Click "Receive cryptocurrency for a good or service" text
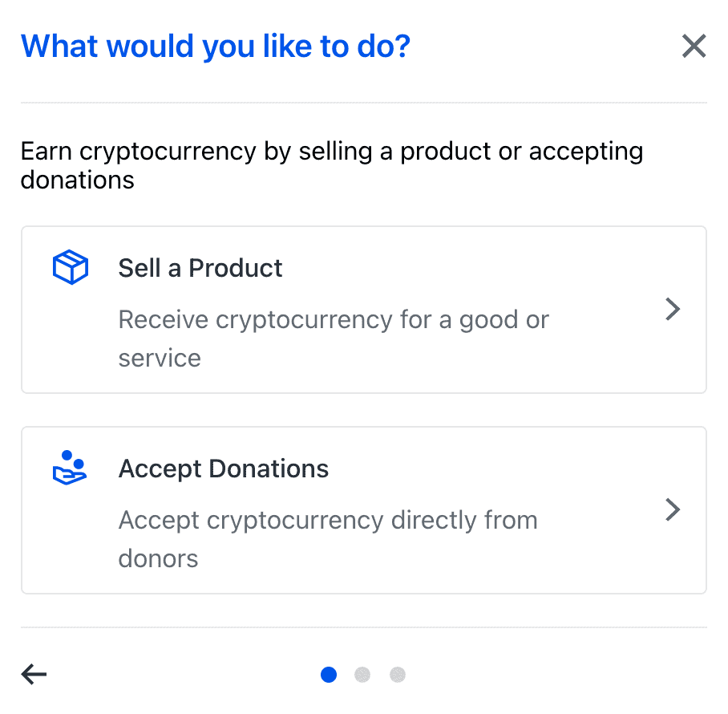This screenshot has width=728, height=714. pyautogui.click(x=334, y=320)
